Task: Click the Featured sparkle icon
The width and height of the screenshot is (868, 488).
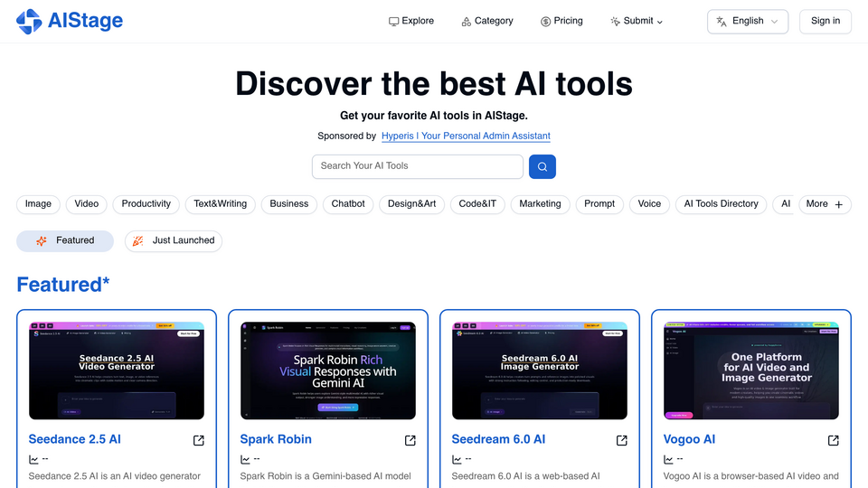Action: [x=42, y=240]
